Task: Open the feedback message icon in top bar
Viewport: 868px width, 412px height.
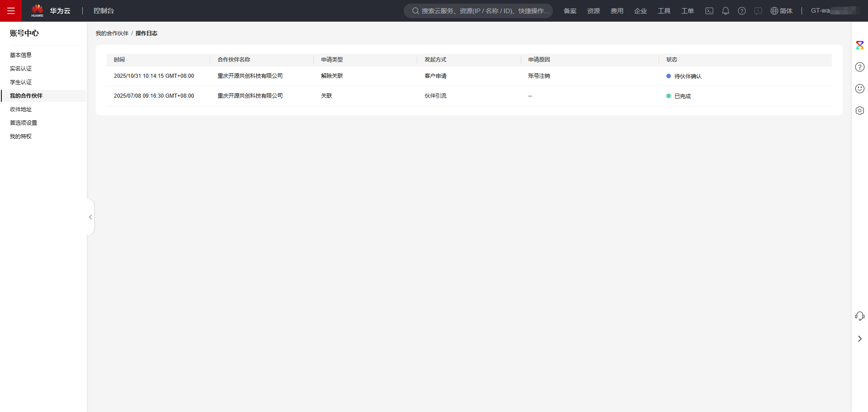Action: [758, 11]
